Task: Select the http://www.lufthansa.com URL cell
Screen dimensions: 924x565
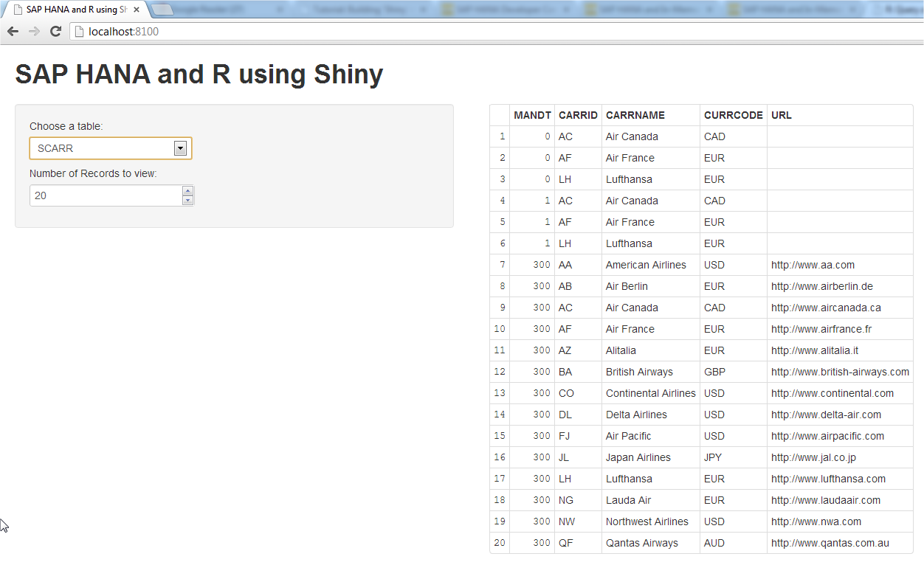Action: tap(840, 479)
